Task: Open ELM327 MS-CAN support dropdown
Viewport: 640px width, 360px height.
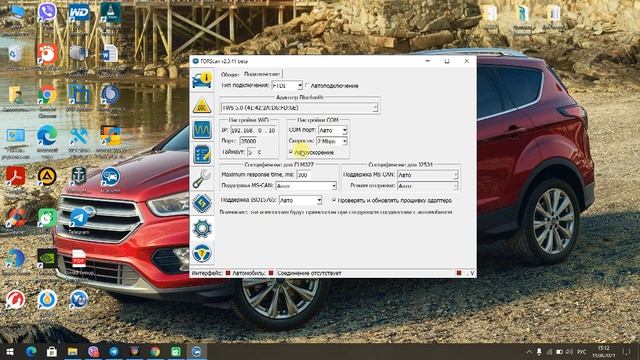Action: (333, 186)
